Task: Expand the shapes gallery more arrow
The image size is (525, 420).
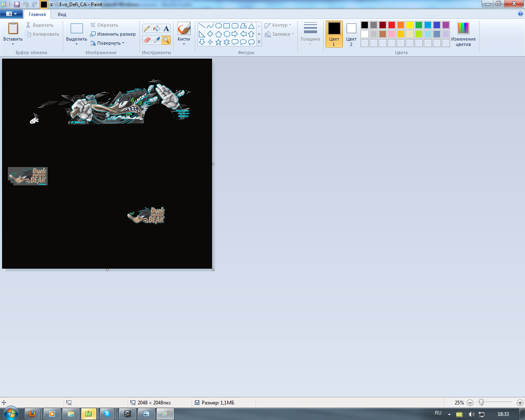Action: (259, 42)
